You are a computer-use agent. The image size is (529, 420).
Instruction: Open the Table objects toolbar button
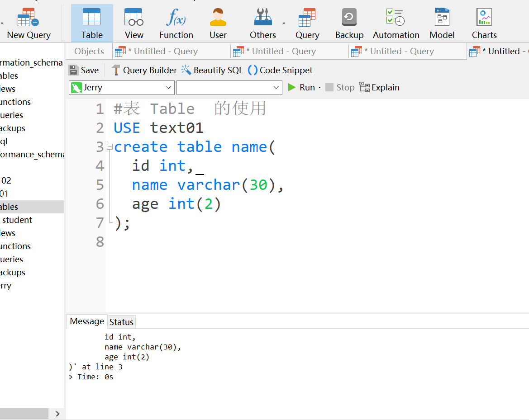pyautogui.click(x=92, y=23)
